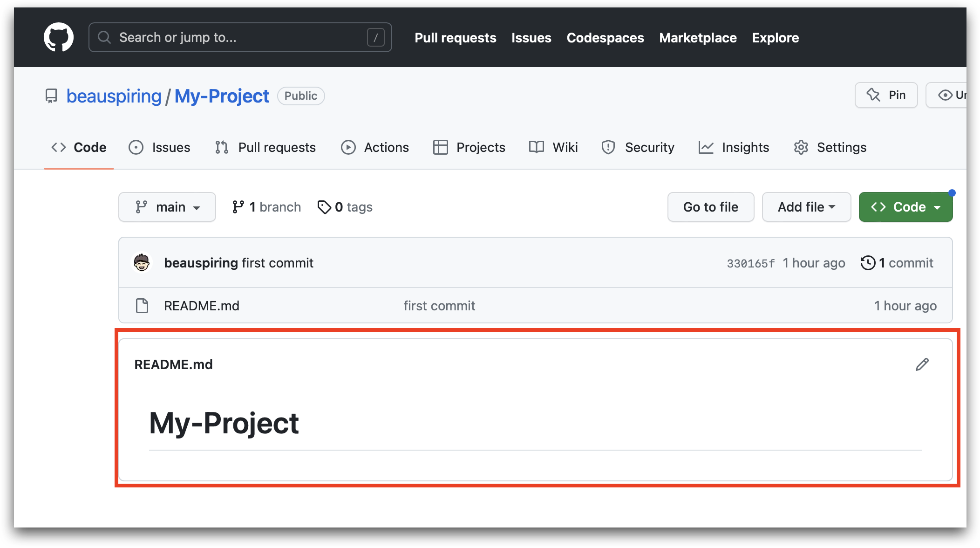
Task: Open the Add file dropdown
Action: pyautogui.click(x=806, y=207)
